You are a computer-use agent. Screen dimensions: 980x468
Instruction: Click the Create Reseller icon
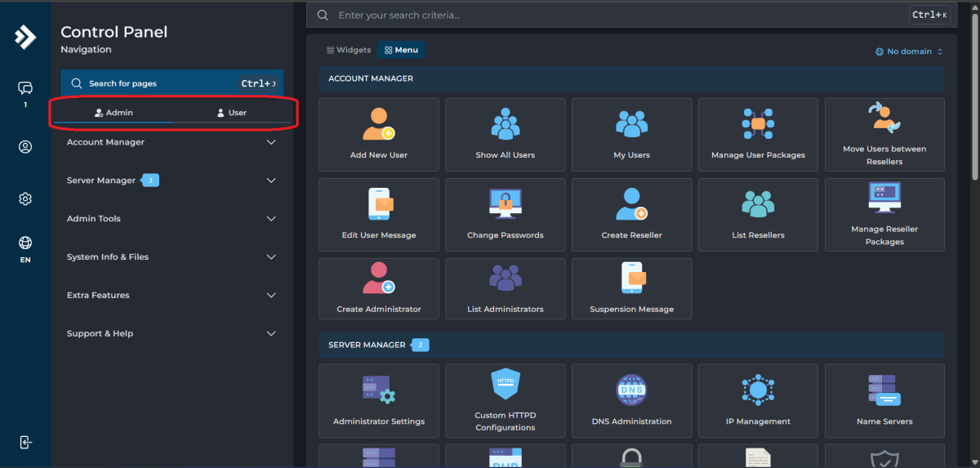pos(631,204)
